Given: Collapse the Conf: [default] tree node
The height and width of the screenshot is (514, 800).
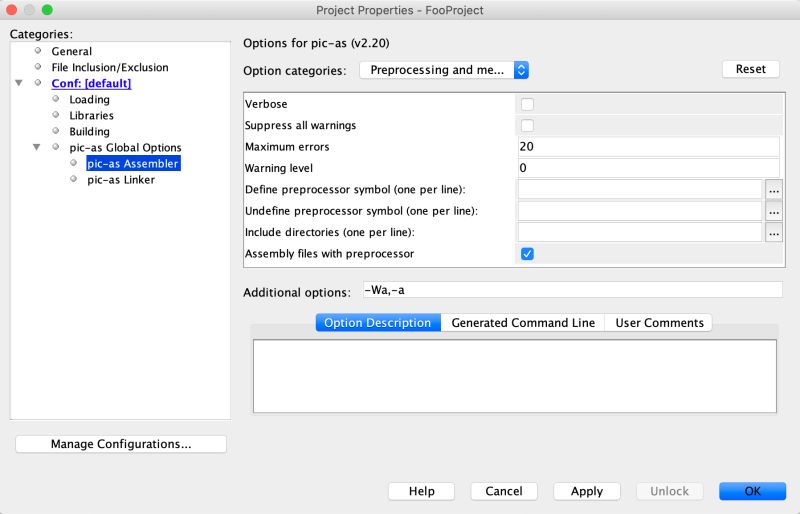Looking at the screenshot, I should click(19, 83).
